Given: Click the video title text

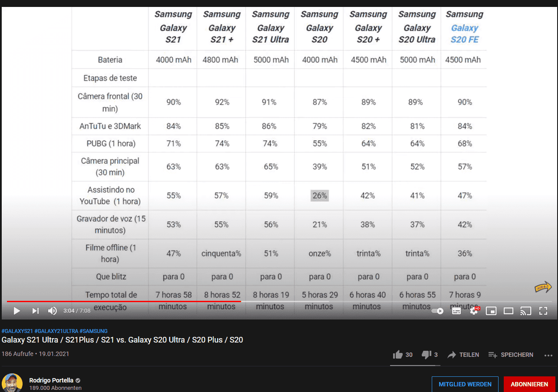Looking at the screenshot, I should (122, 340).
